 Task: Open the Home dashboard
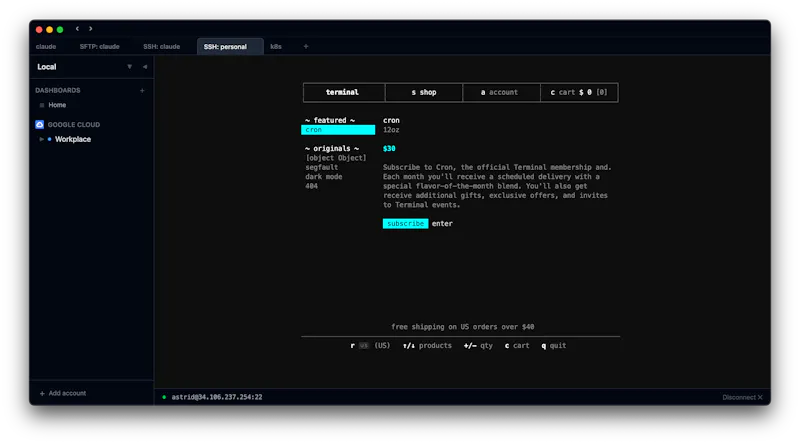click(57, 105)
